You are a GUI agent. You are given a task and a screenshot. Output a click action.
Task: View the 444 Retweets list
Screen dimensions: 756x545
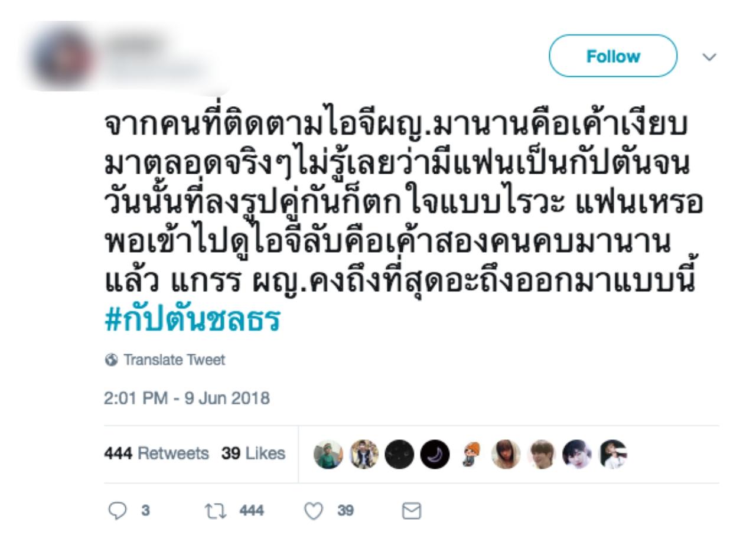point(157,453)
